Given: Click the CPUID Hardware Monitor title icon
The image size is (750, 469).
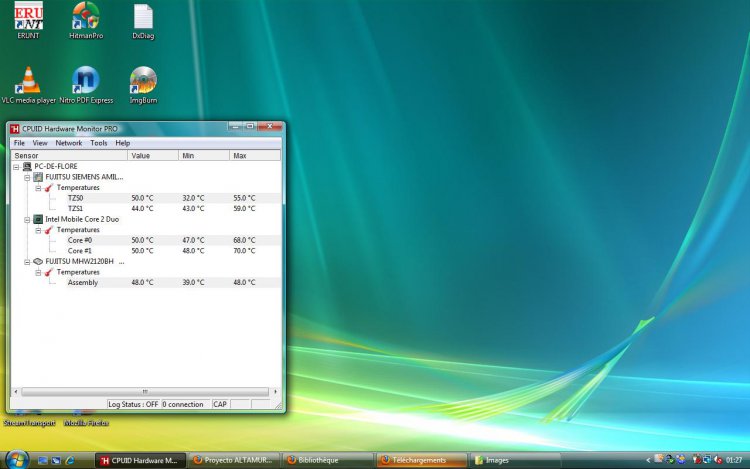Looking at the screenshot, I should [x=15, y=129].
